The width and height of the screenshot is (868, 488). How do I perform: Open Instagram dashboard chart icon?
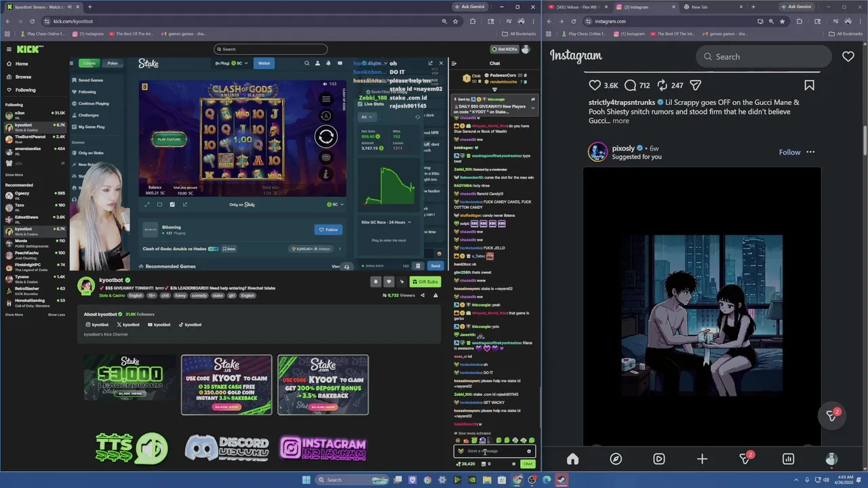pyautogui.click(x=788, y=459)
